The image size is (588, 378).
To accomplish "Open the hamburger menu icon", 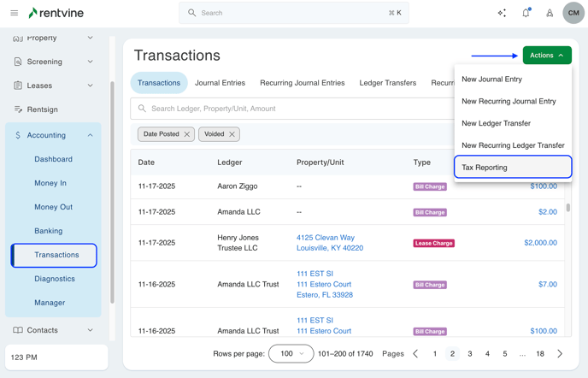I will (15, 13).
